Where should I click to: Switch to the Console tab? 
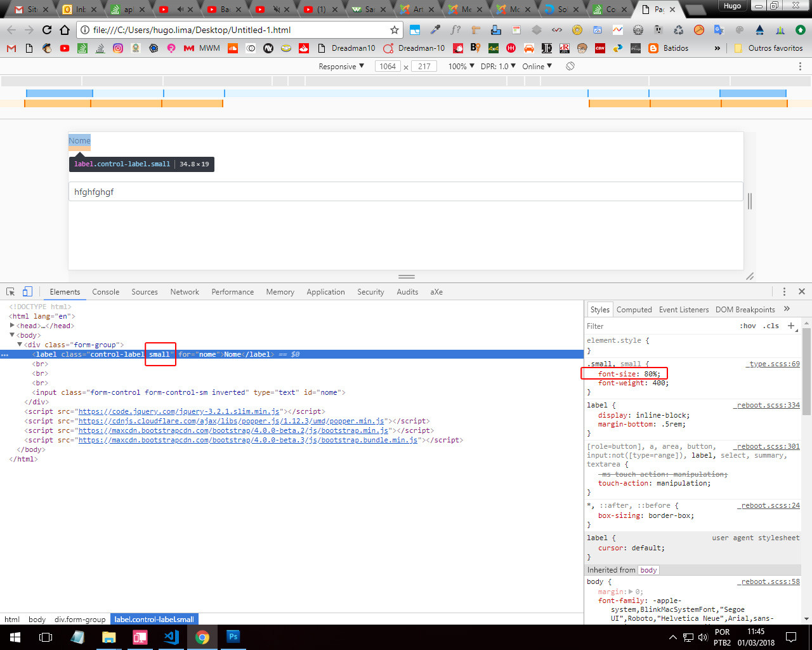105,292
